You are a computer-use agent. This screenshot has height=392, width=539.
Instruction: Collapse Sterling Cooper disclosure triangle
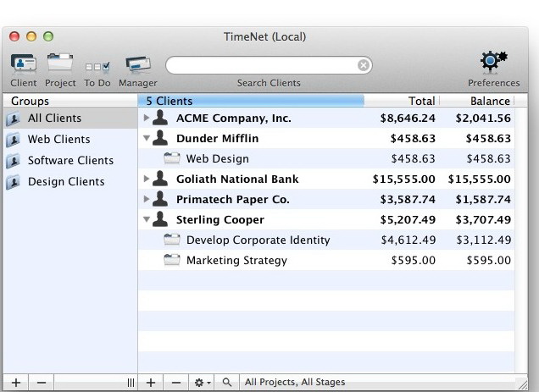coord(147,219)
